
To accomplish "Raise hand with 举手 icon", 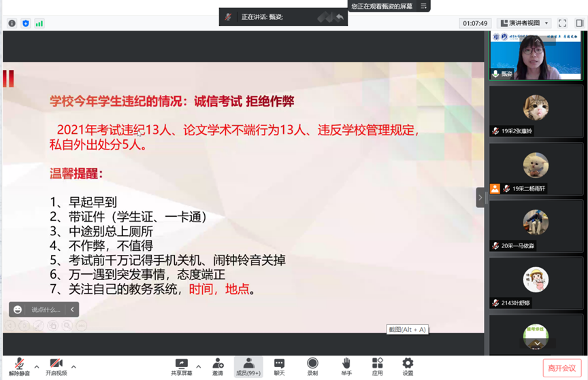I will (346, 366).
